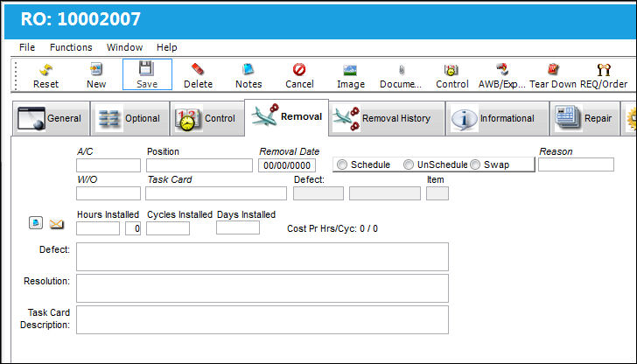Screen dimensions: 637x364
Task: Click the Removal Date field
Action: coord(287,165)
